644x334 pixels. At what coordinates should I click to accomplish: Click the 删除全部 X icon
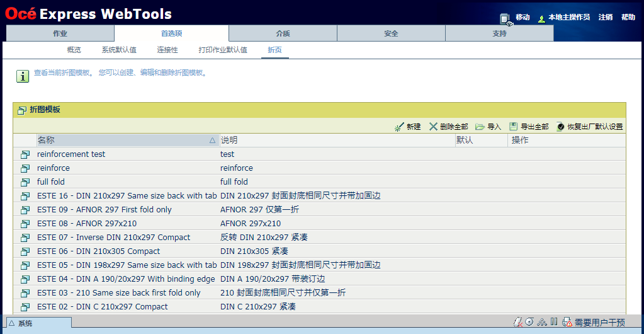[x=433, y=127]
